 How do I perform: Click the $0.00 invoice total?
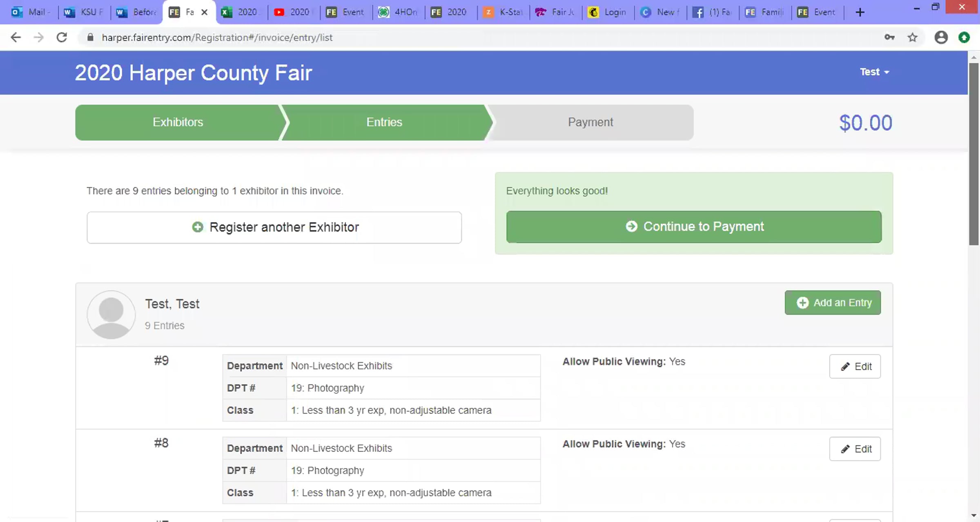coord(866,123)
